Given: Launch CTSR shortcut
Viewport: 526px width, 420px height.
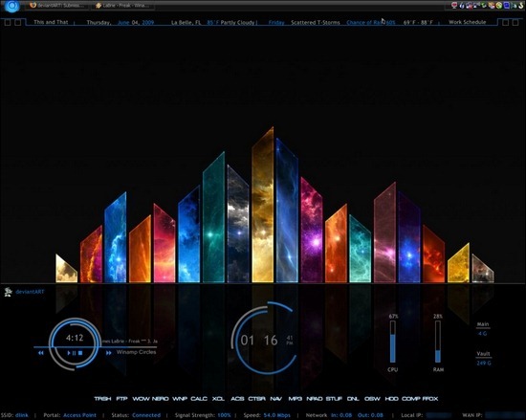Looking at the screenshot, I should pos(256,399).
